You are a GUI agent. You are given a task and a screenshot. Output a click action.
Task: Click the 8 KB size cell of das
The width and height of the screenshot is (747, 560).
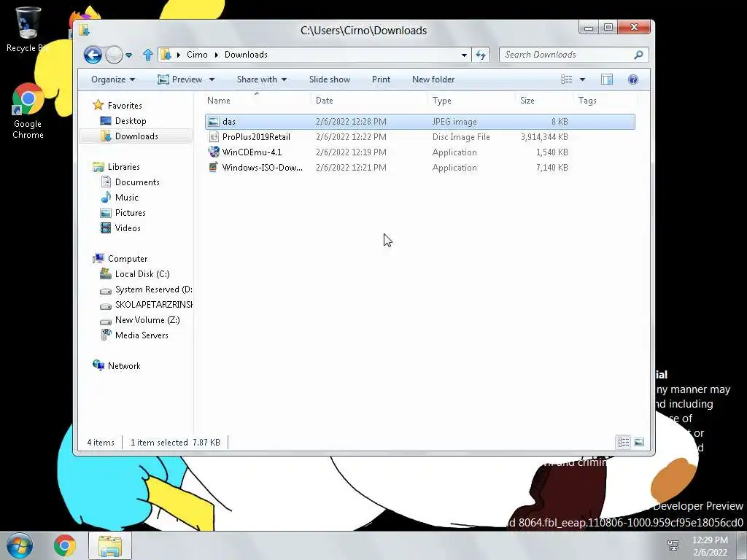560,122
